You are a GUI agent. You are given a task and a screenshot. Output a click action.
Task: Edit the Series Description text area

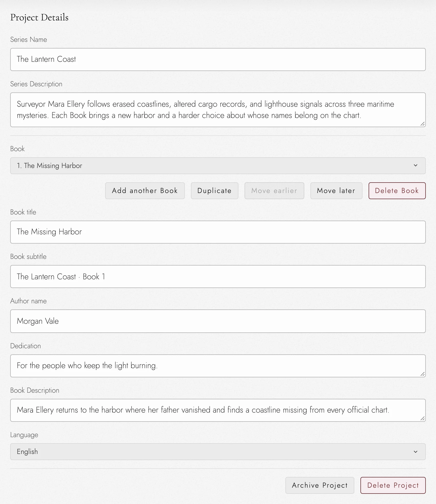[218, 110]
